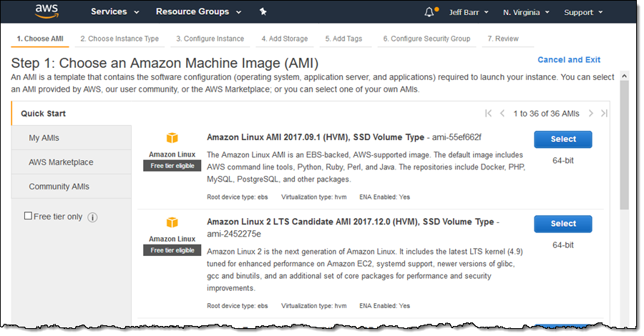644x336 pixels.
Task: Click the AWS logo home icon
Action: point(47,11)
